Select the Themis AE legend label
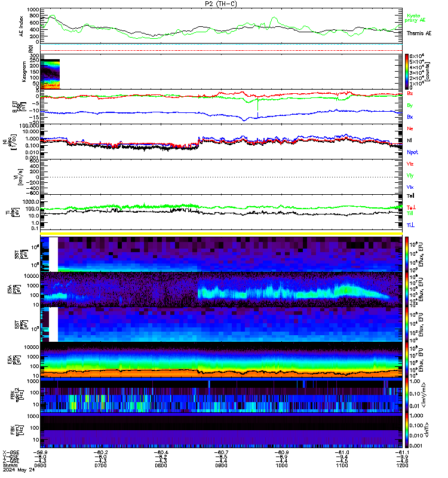This screenshot has height=478, width=448. point(419,33)
